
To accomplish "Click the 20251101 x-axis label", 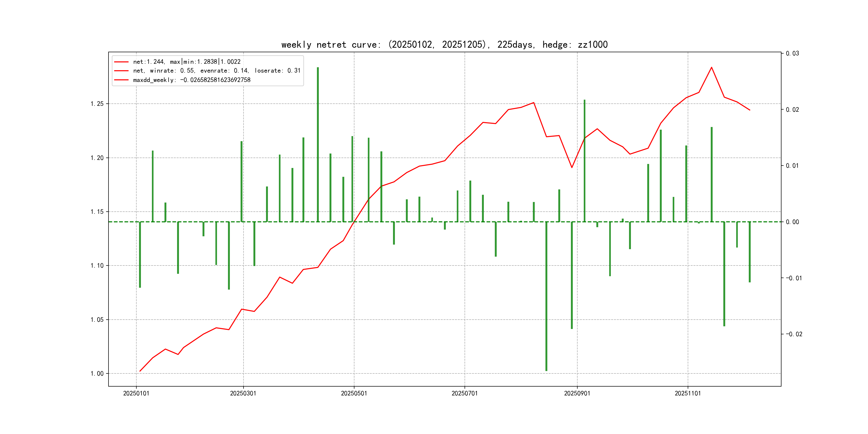I will (687, 393).
